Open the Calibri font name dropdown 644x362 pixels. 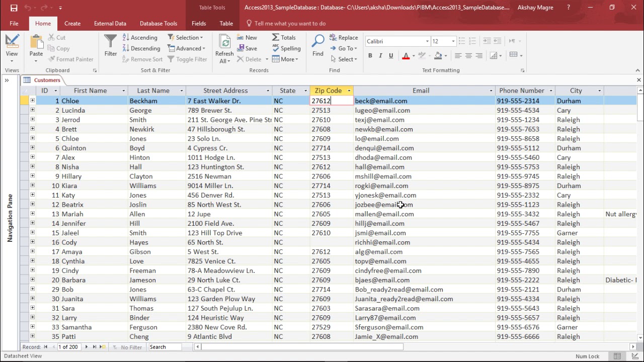(x=427, y=41)
